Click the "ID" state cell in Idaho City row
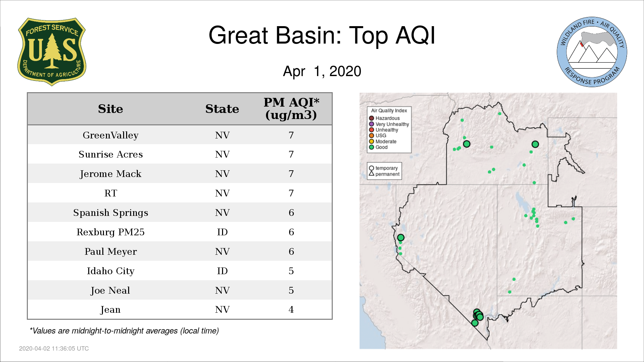Viewport: 644px width, 362px height. pyautogui.click(x=222, y=271)
